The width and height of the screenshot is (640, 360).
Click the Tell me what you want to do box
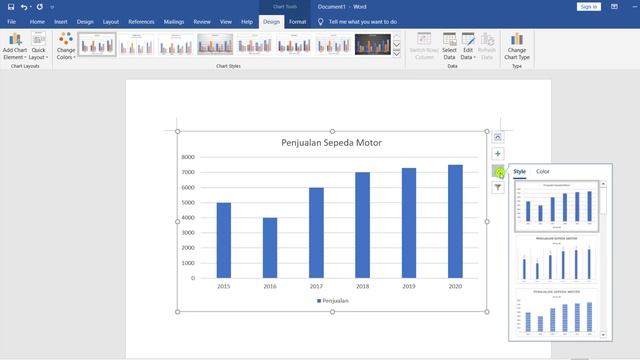coord(362,22)
